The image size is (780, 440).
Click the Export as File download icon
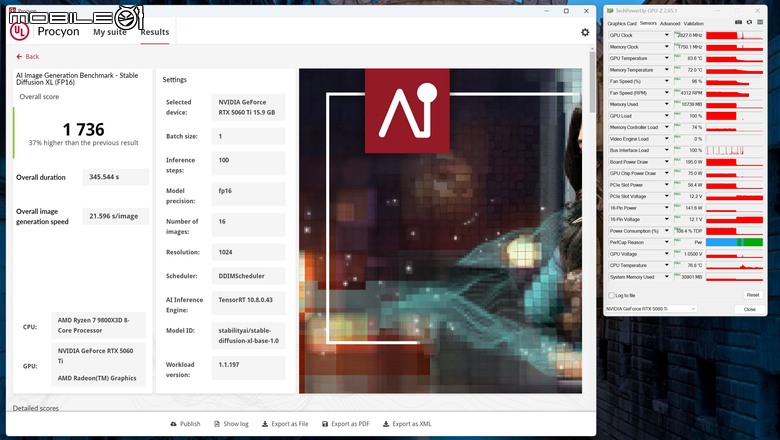pos(265,424)
